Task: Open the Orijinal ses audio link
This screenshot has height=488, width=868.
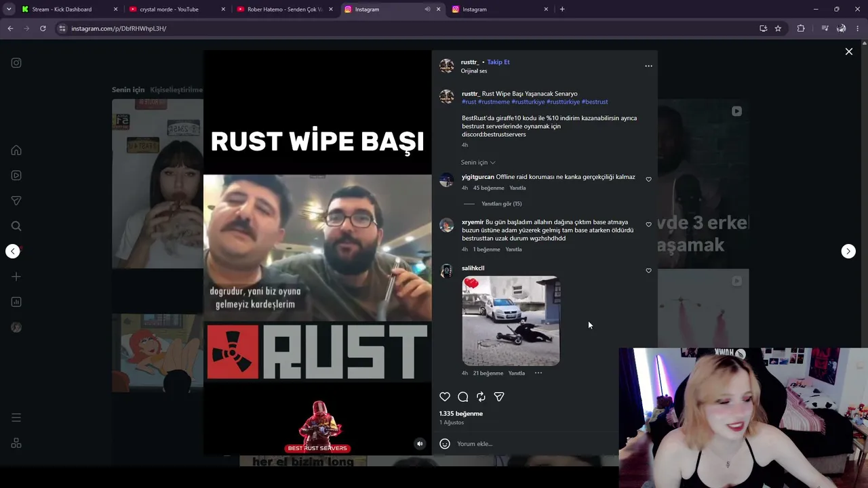Action: pyautogui.click(x=474, y=71)
